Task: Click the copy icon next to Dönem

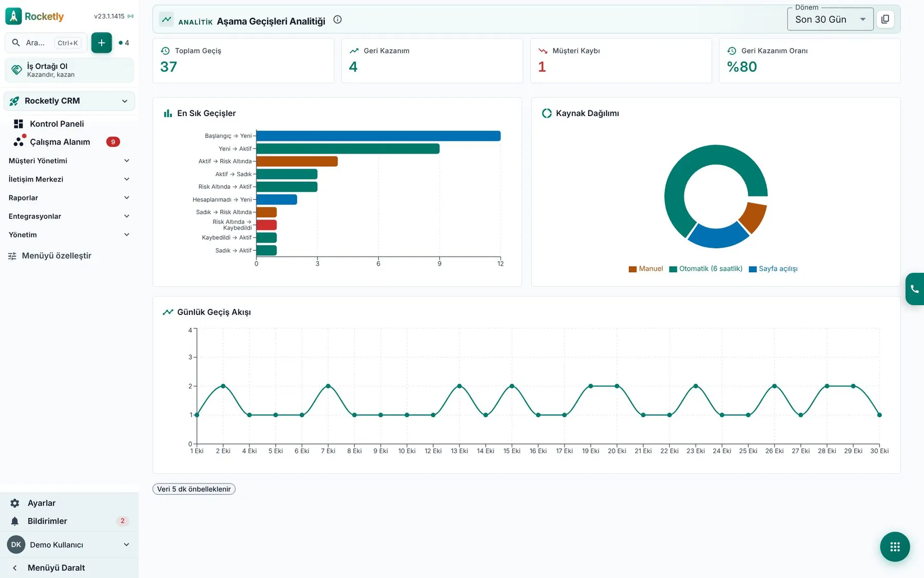Action: pyautogui.click(x=885, y=20)
